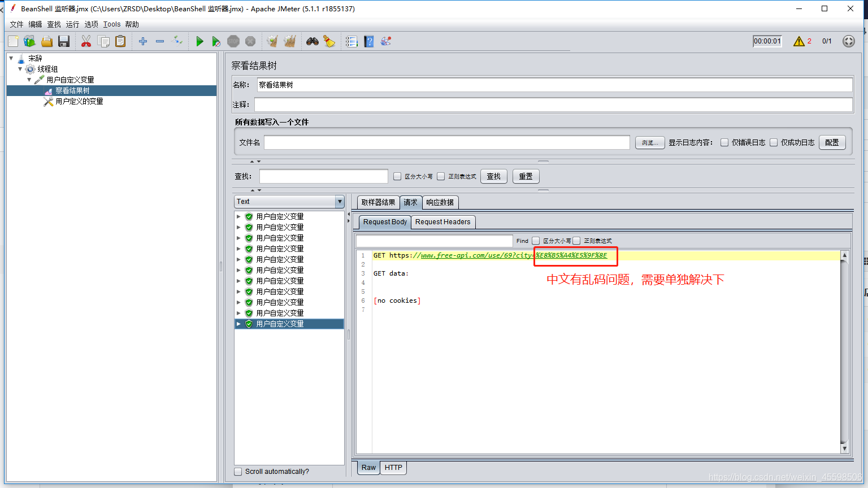Toggle 仅成功日志 checkbox
This screenshot has height=488, width=868.
point(774,142)
